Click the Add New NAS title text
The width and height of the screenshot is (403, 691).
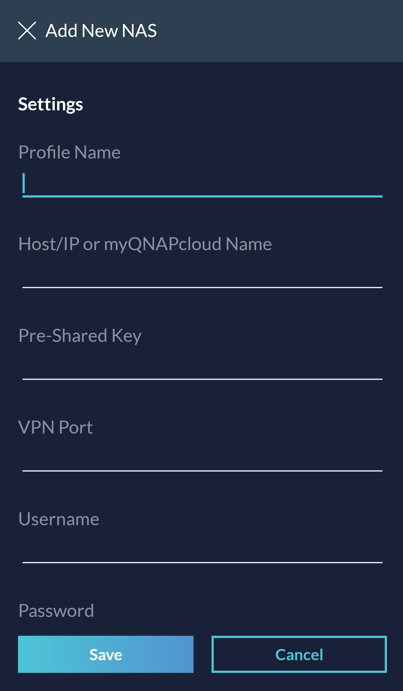pos(101,31)
